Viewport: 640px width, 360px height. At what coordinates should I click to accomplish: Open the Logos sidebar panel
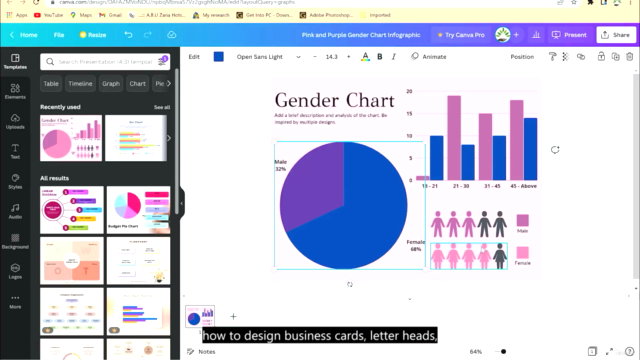click(x=15, y=271)
